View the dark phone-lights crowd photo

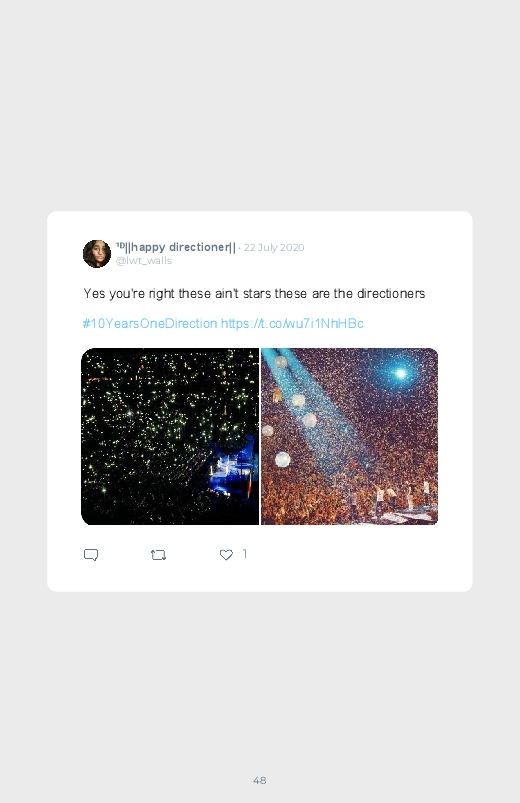click(170, 436)
